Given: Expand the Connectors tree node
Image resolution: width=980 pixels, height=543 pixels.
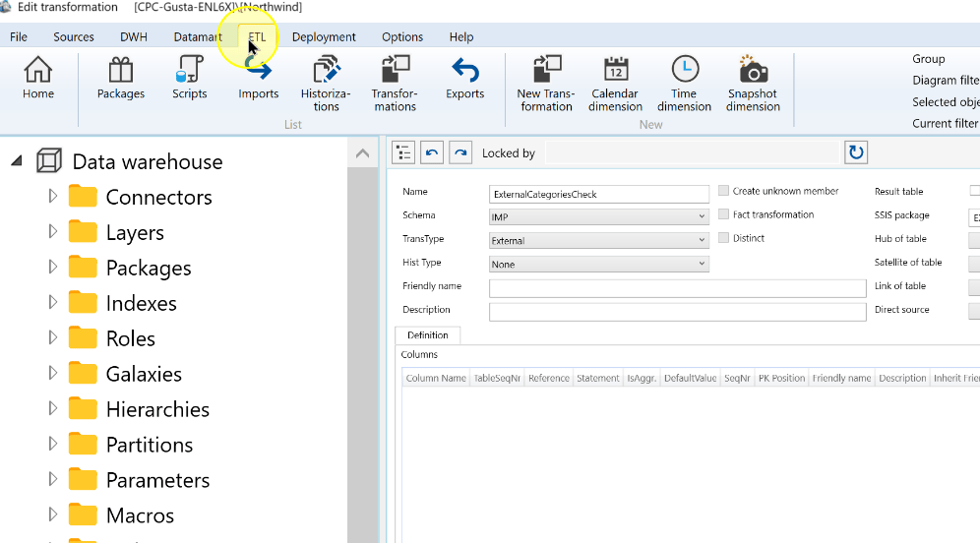Looking at the screenshot, I should [52, 196].
